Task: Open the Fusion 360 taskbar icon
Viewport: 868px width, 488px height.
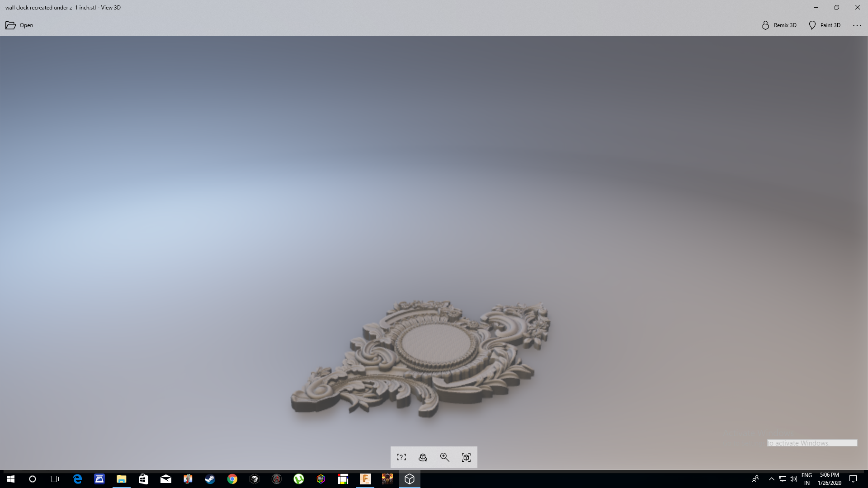Action: [365, 479]
